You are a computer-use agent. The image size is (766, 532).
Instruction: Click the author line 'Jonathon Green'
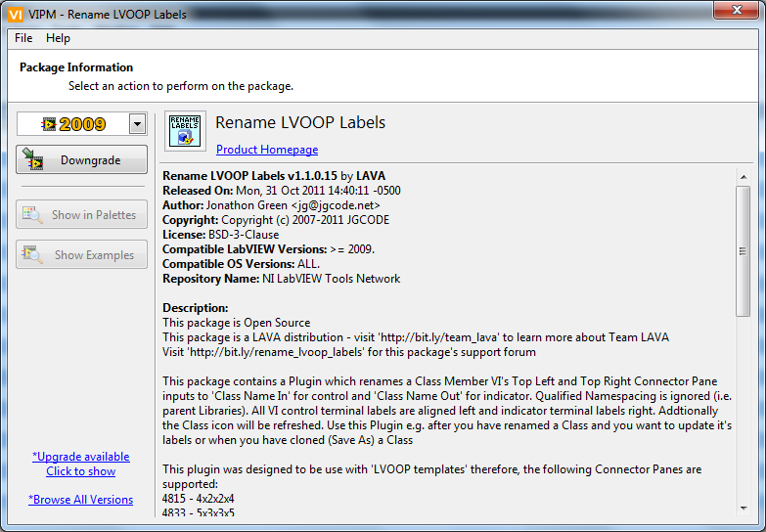(271, 205)
